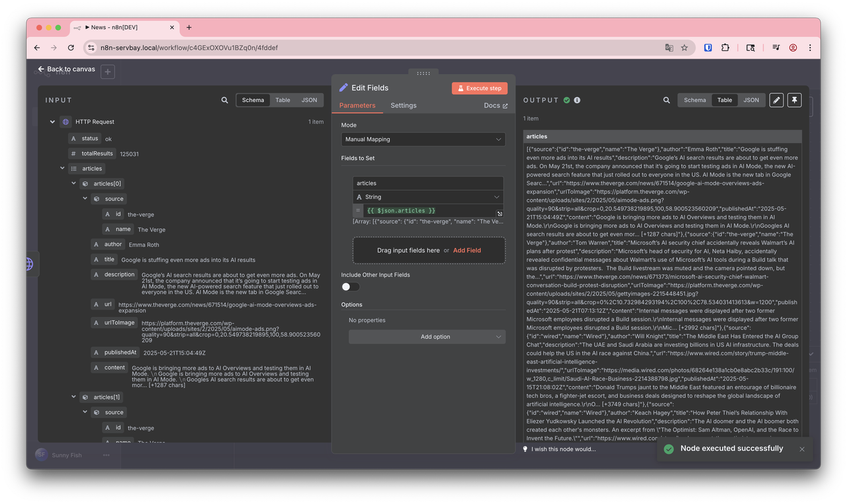Collapse the source object under articles[1]

click(x=85, y=412)
